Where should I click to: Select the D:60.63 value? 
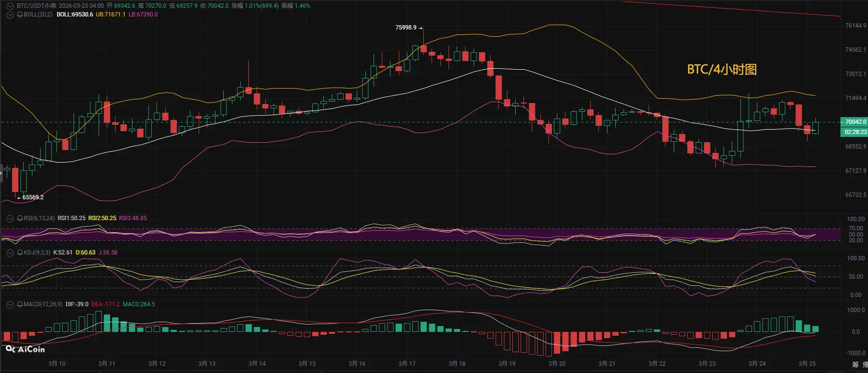(x=86, y=253)
